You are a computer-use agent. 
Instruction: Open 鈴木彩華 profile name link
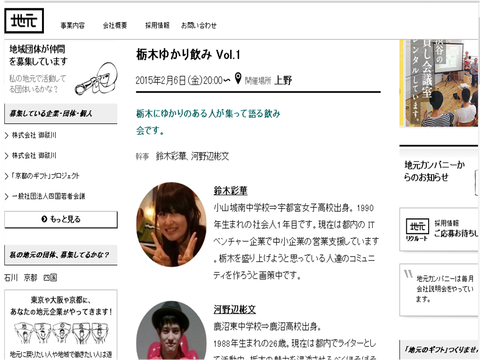(x=230, y=191)
